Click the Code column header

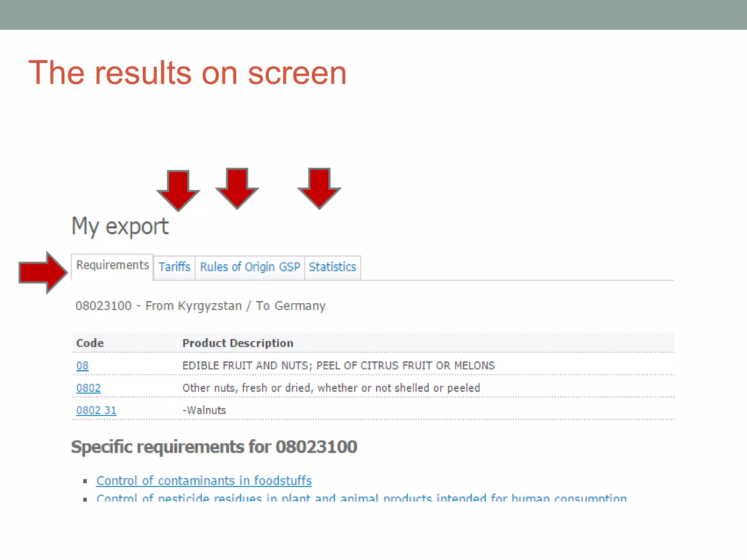(x=90, y=343)
